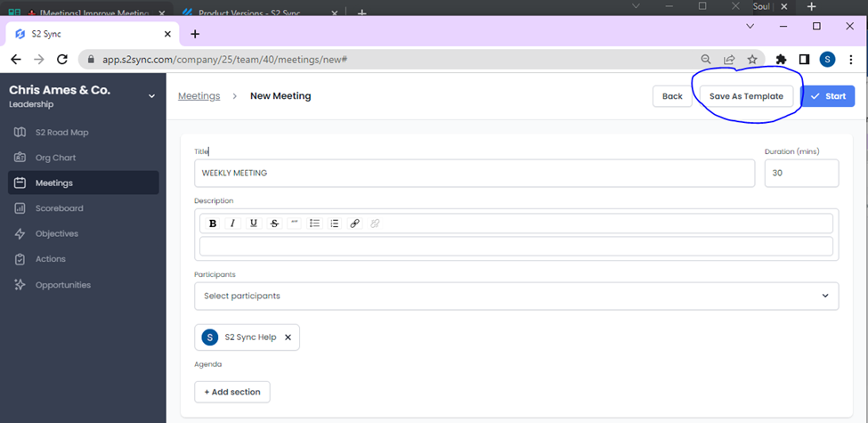This screenshot has height=423, width=868.
Task: Click the S2 Sync Help avatar
Action: pyautogui.click(x=210, y=338)
